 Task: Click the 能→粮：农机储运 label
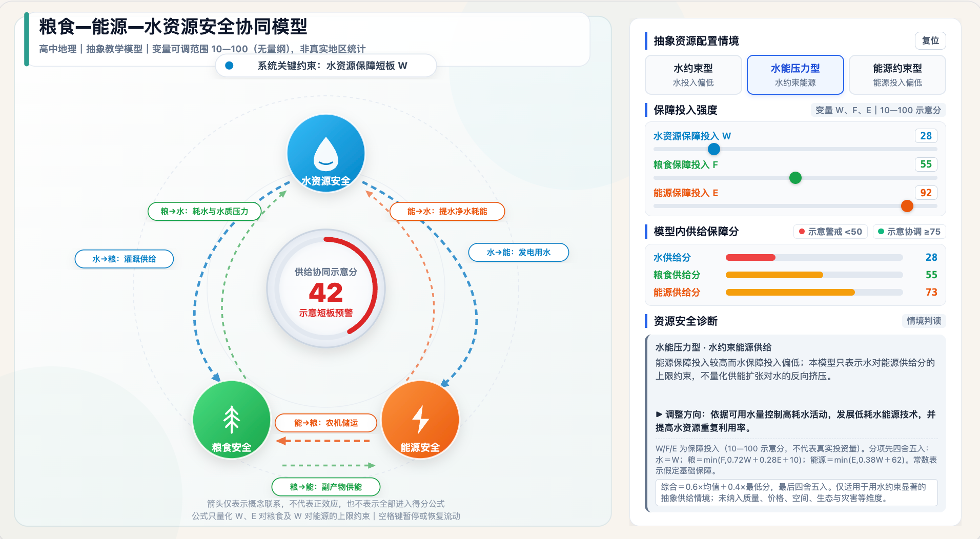click(326, 423)
